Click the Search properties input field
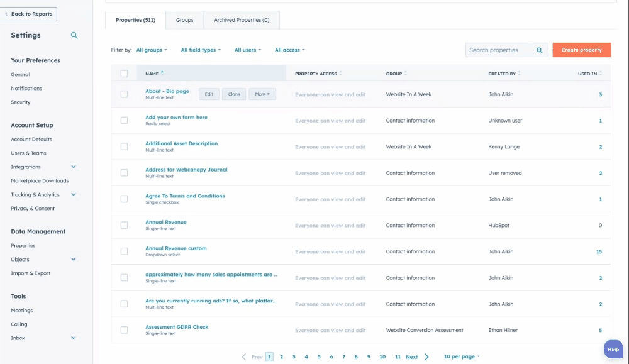Screen dimensions: 629x364 tap(500, 50)
